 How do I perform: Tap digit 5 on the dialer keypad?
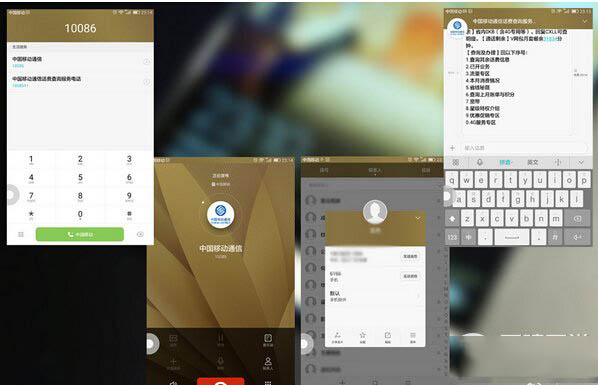pos(80,178)
